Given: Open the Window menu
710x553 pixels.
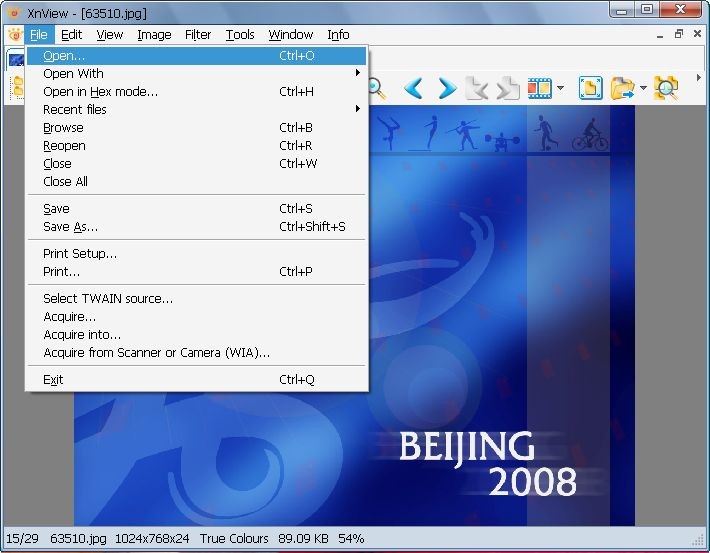Looking at the screenshot, I should [291, 34].
